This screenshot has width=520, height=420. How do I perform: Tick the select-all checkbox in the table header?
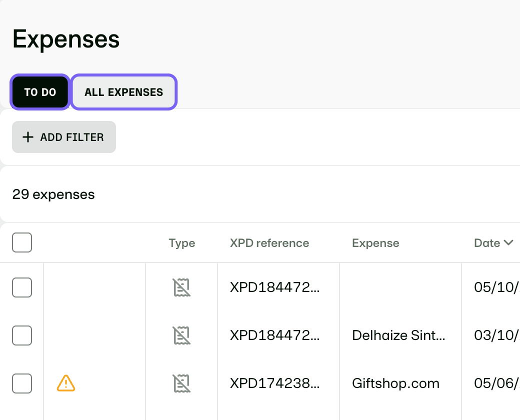click(x=22, y=242)
